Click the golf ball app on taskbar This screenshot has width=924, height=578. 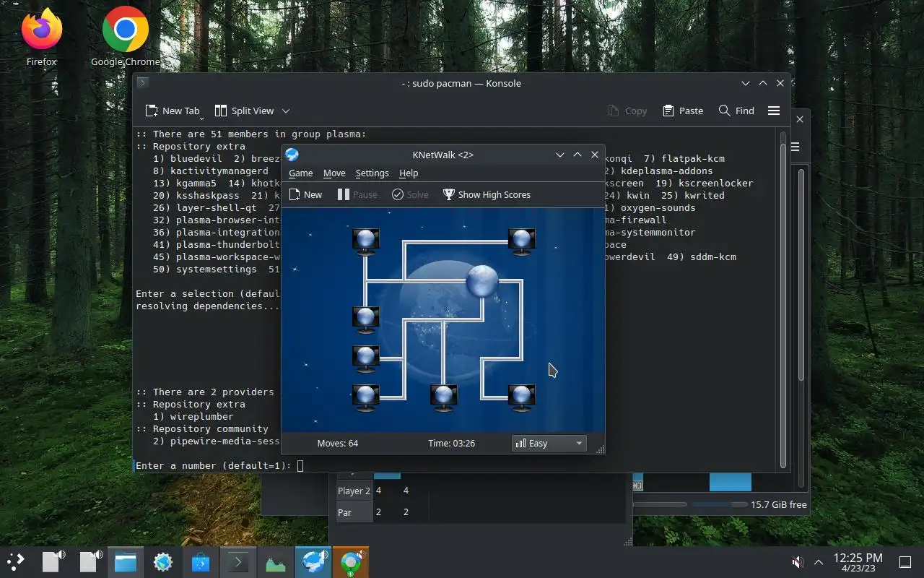click(351, 561)
